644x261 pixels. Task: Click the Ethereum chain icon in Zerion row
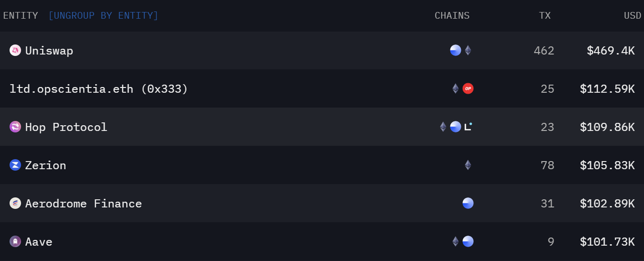[x=468, y=165]
